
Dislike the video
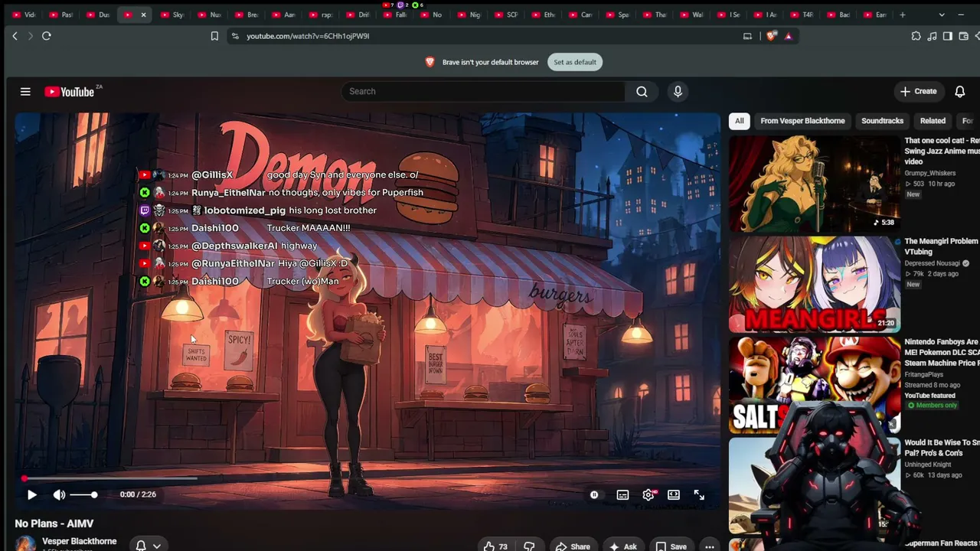tap(528, 546)
